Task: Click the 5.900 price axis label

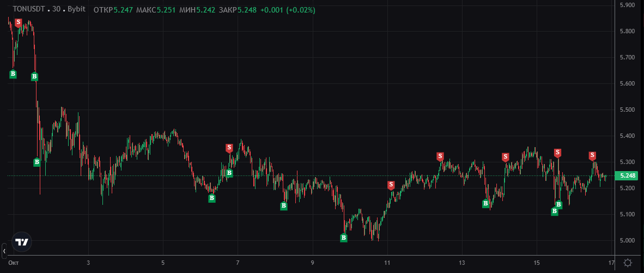Action: [628, 5]
